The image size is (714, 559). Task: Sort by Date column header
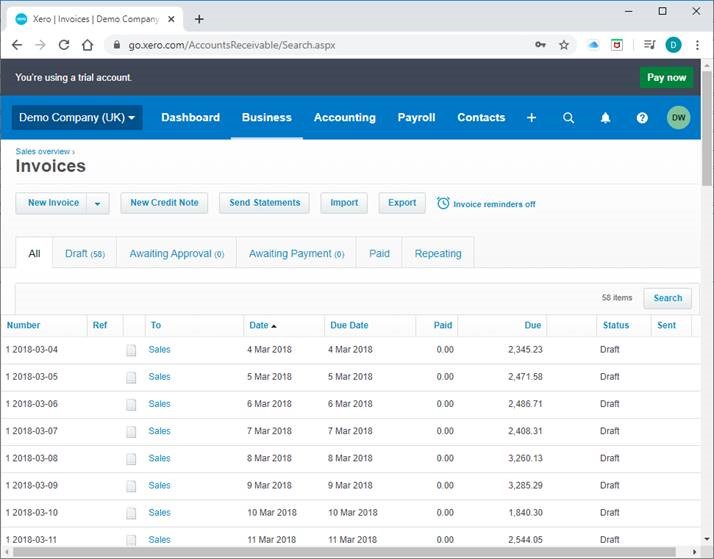pyautogui.click(x=263, y=325)
